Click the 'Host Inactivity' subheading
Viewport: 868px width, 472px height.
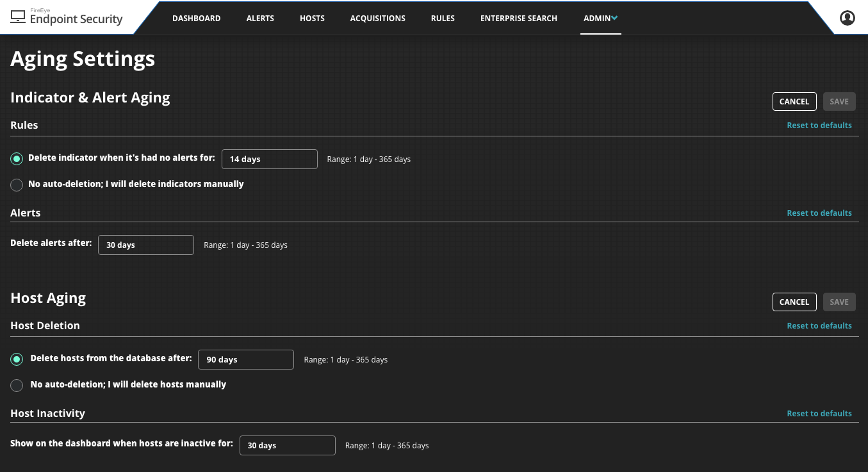[x=47, y=413]
